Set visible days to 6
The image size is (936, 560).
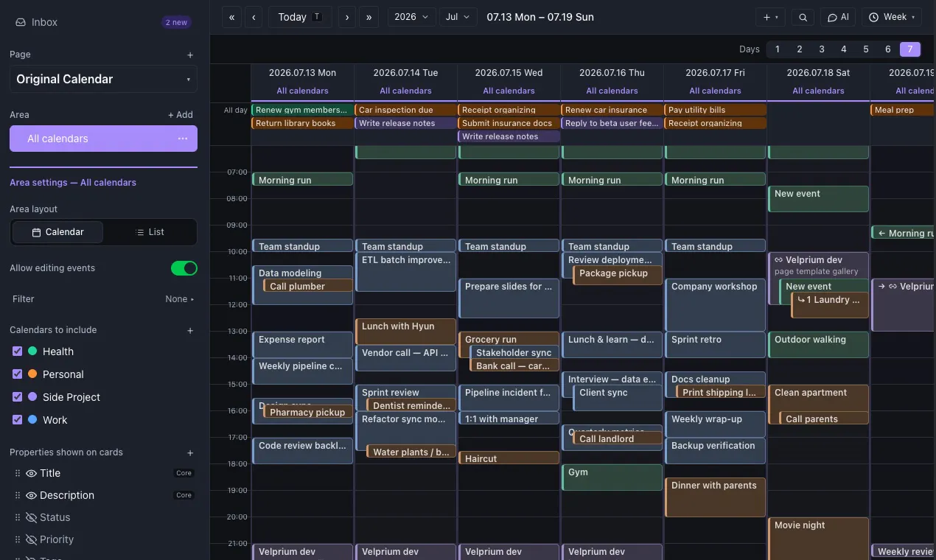pyautogui.click(x=888, y=49)
